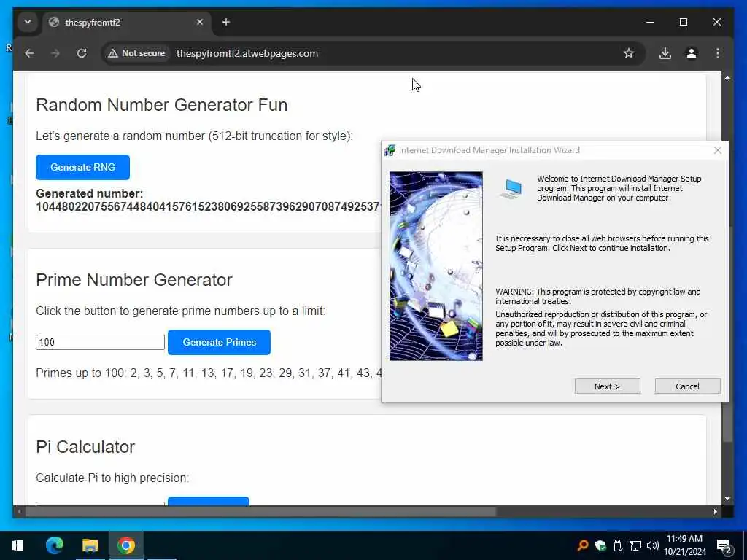Click the Pi Calculator heading

[85, 447]
